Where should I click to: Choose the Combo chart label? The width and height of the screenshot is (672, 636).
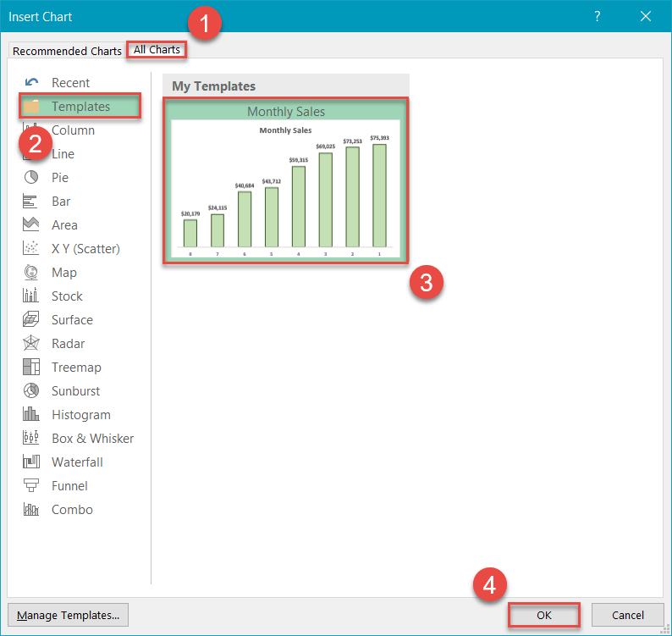[x=72, y=510]
